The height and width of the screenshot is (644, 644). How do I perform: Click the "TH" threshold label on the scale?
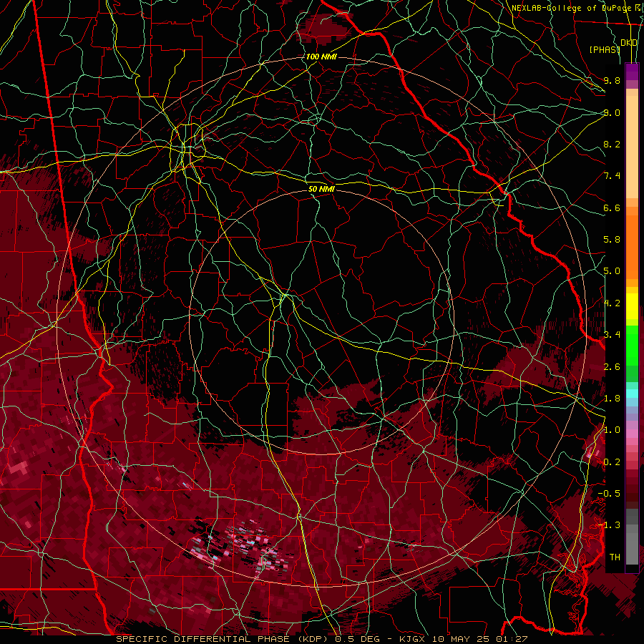tap(615, 557)
